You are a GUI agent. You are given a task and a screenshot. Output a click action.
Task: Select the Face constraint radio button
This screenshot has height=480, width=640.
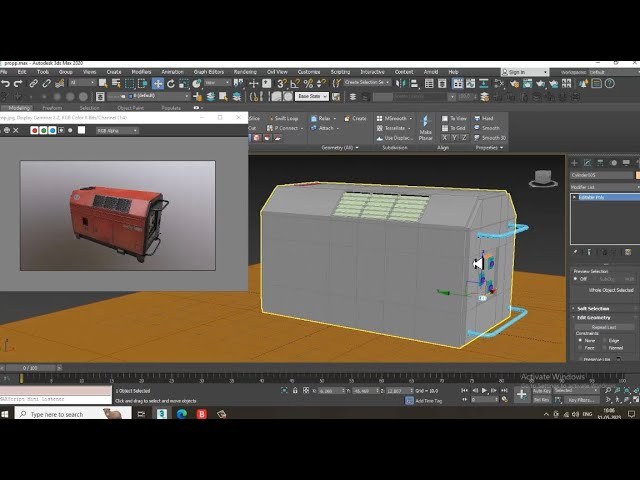click(578, 347)
